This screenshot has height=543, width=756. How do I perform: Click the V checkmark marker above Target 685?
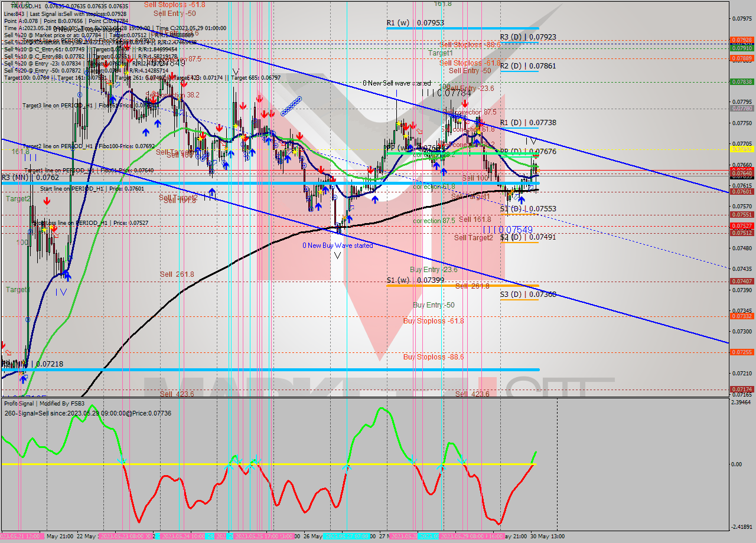click(x=236, y=71)
